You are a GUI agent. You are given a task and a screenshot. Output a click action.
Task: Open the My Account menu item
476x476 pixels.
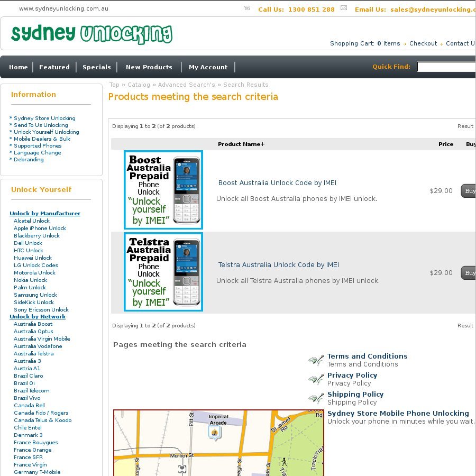click(208, 67)
